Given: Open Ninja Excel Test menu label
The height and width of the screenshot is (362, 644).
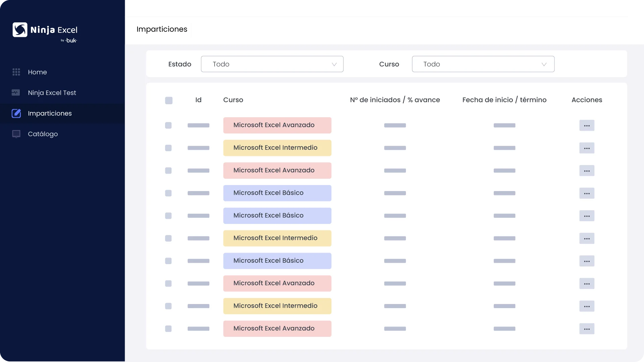Looking at the screenshot, I should point(52,93).
